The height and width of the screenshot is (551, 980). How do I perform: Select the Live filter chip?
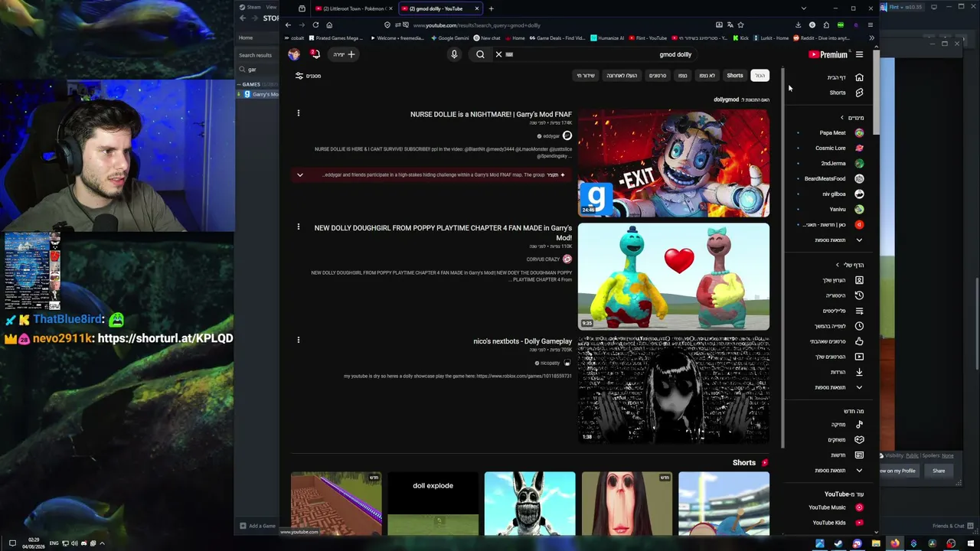pyautogui.click(x=586, y=76)
